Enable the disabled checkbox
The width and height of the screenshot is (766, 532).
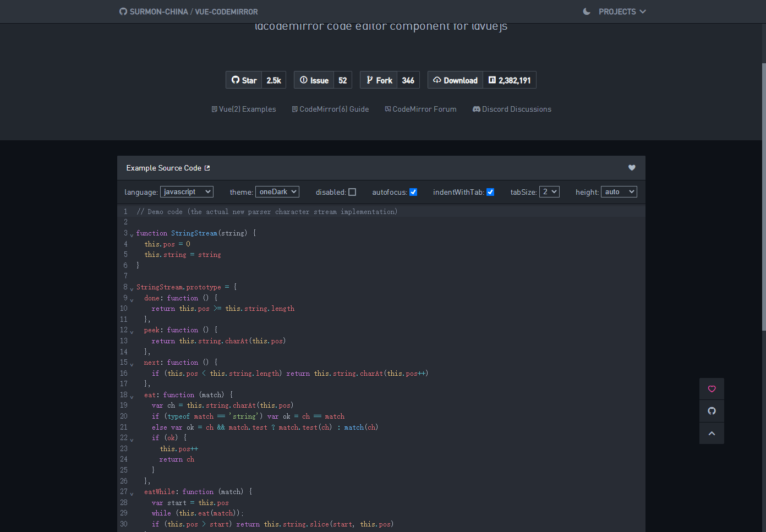tap(352, 192)
